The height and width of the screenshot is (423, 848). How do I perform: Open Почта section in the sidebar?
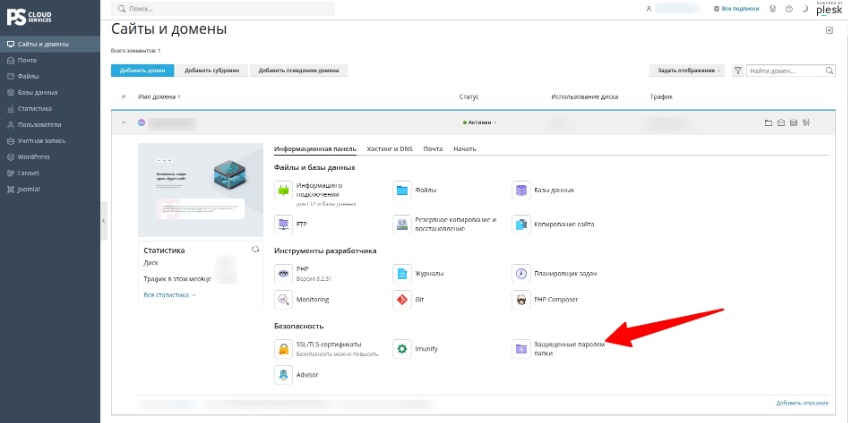click(x=50, y=61)
